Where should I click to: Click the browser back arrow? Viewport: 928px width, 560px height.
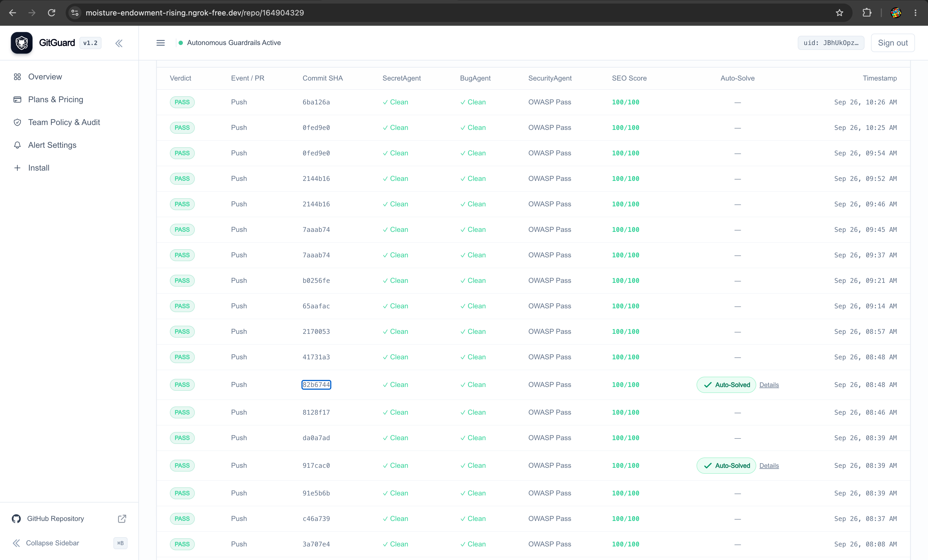click(12, 13)
